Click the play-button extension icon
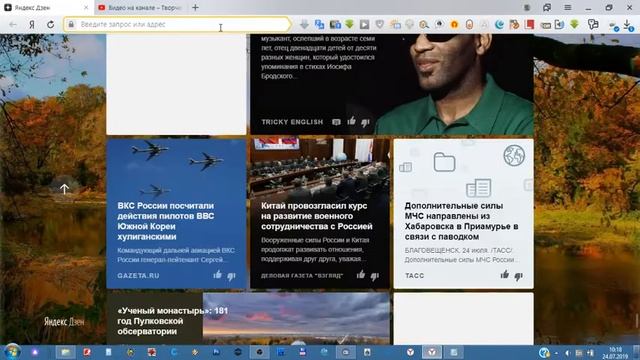 coord(364,24)
